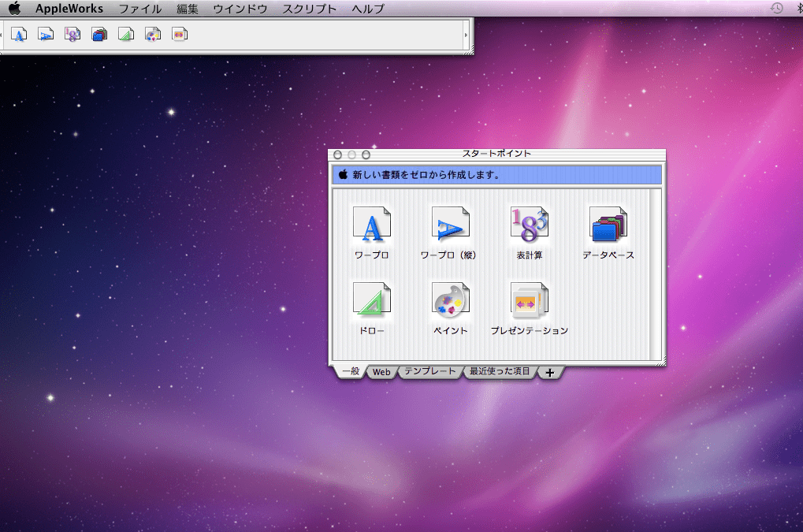Screen dimensions: 803x532
Task: Create a new ドロー drawing
Action: point(372,308)
